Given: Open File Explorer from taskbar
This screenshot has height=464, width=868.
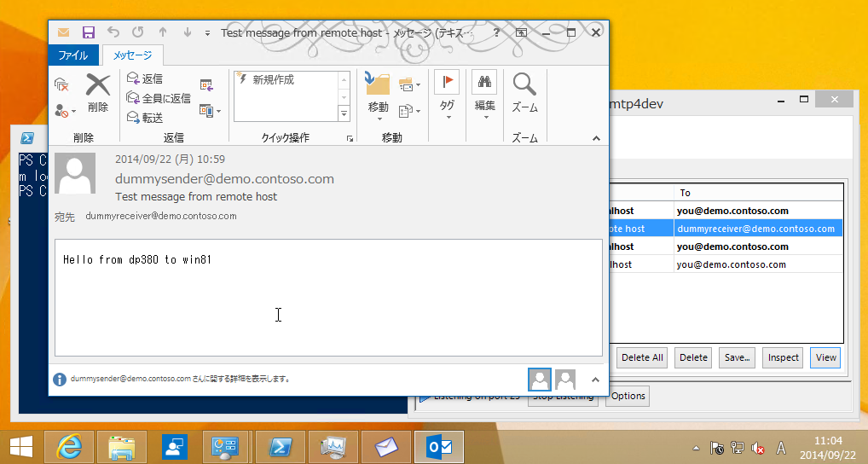Looking at the screenshot, I should 122,447.
